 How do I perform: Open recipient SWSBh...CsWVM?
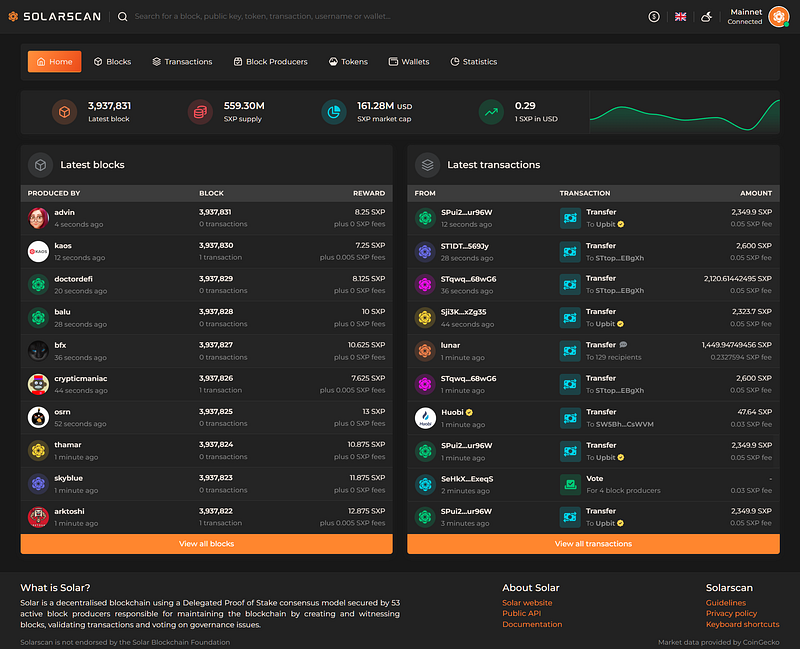(624, 424)
